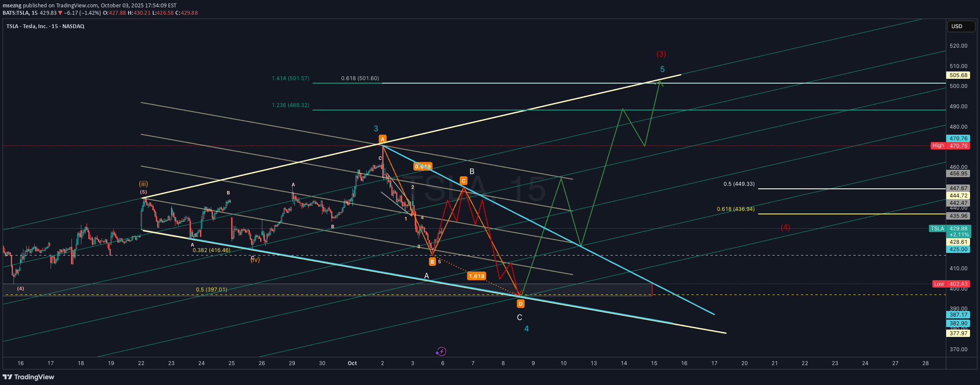This screenshot has height=385, width=980.
Task: Select the orange B pattern point marker
Action: point(432,262)
